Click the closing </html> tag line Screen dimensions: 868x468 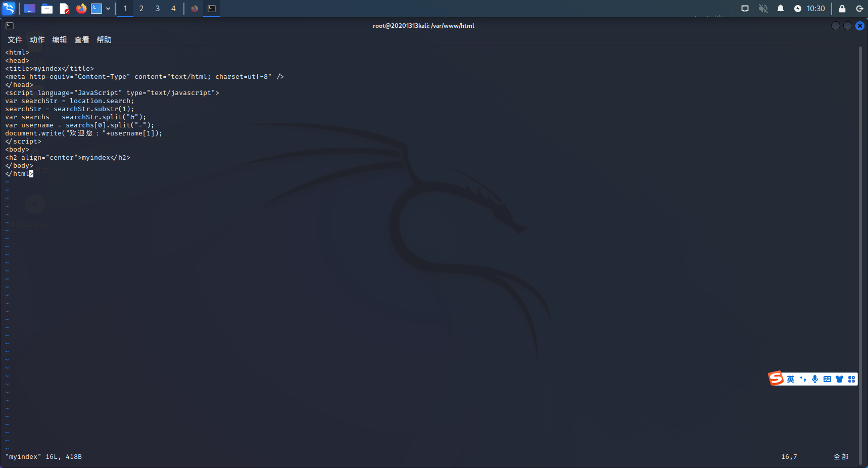pos(19,174)
